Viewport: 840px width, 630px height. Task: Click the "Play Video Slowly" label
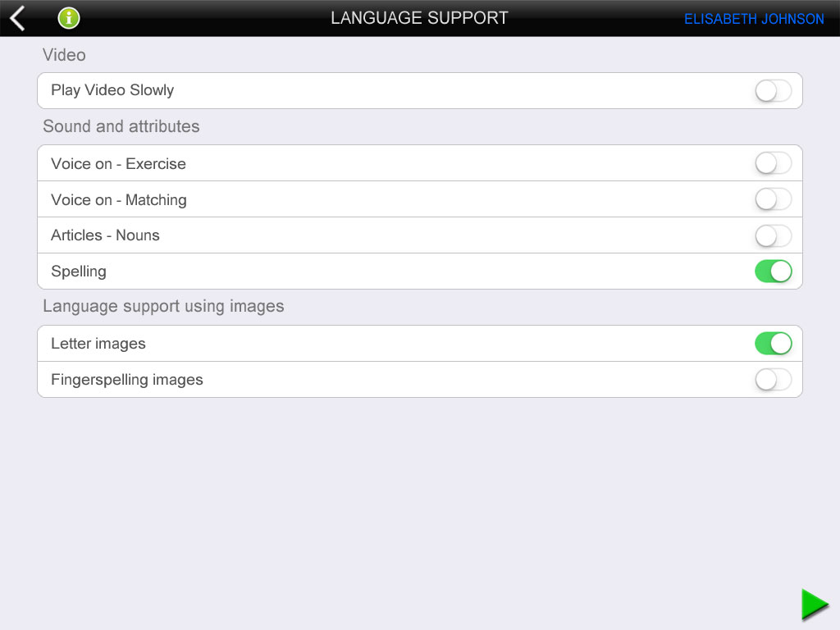pyautogui.click(x=112, y=90)
